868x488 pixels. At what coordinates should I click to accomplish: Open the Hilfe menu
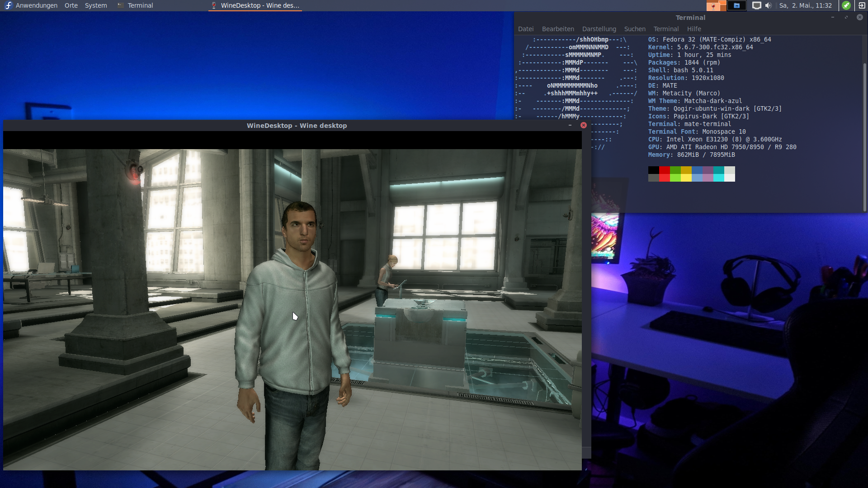tap(694, 29)
